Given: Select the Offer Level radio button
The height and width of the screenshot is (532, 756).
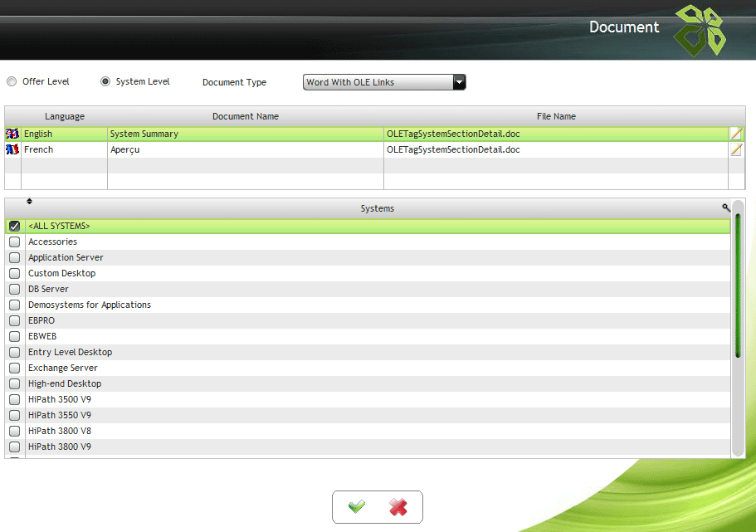Looking at the screenshot, I should [x=12, y=82].
